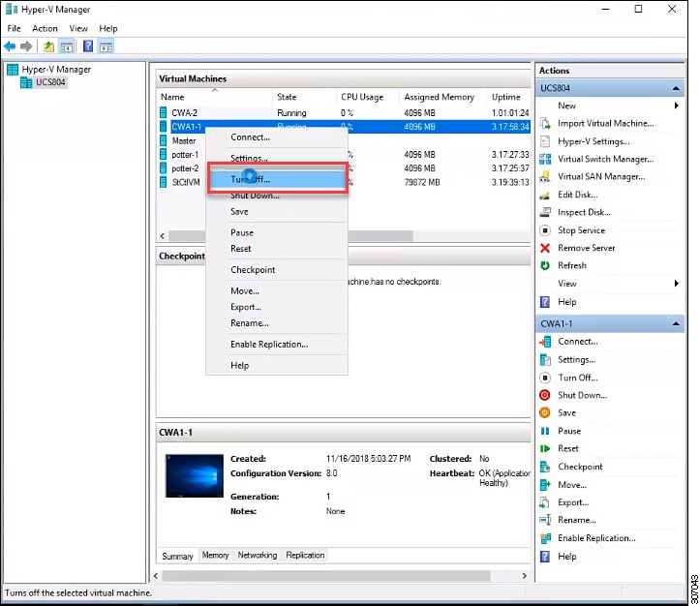Click the CWA1-1 desktop preview thumbnail
The height and width of the screenshot is (606, 700).
tap(195, 475)
